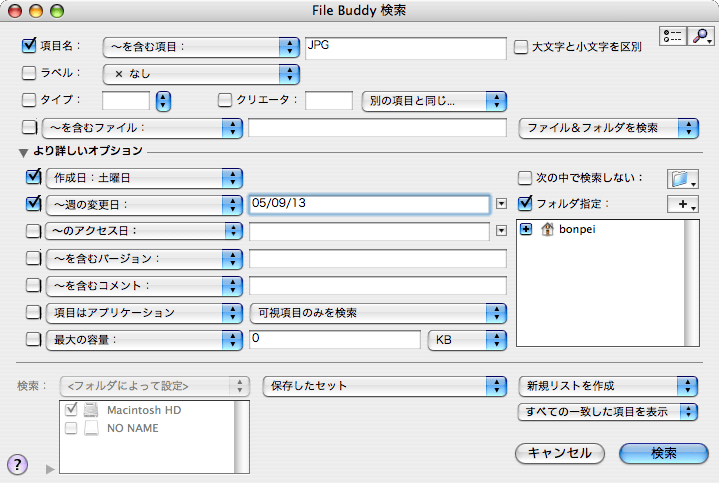Open the ファイル＆フォルダを検索 dropdown
The height and width of the screenshot is (483, 719).
tap(608, 128)
